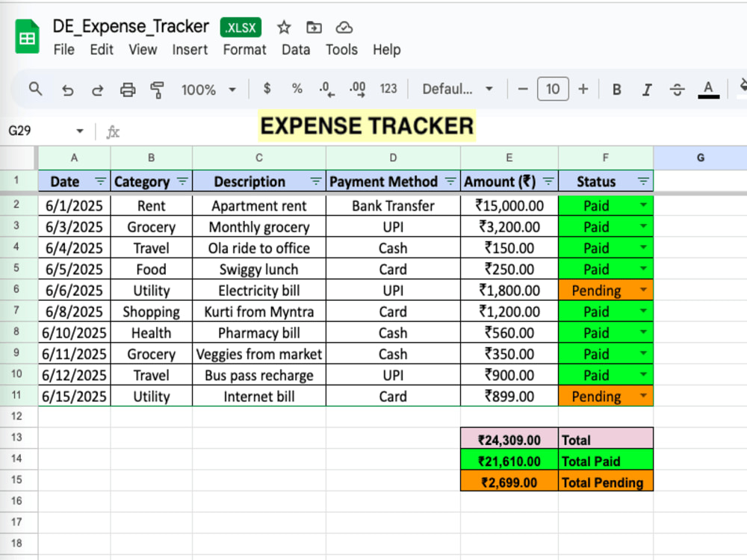This screenshot has height=560, width=747.
Task: Select column C header
Action: coord(259,158)
